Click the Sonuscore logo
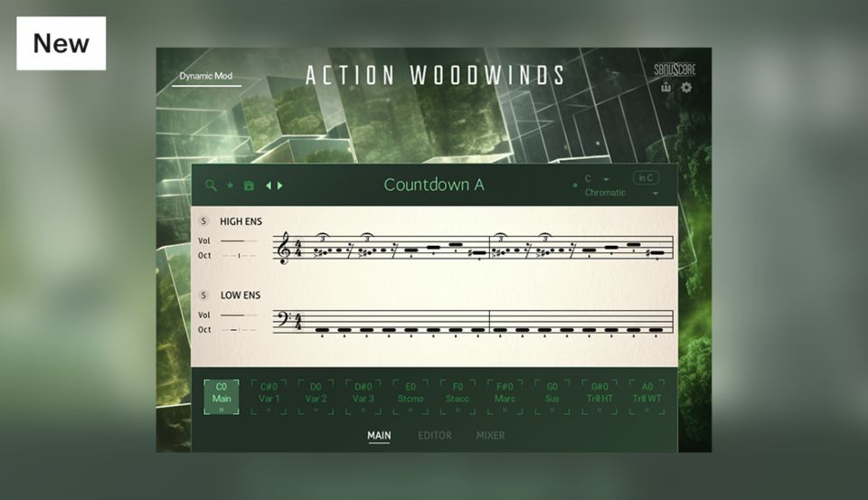The width and height of the screenshot is (868, 500). (675, 70)
